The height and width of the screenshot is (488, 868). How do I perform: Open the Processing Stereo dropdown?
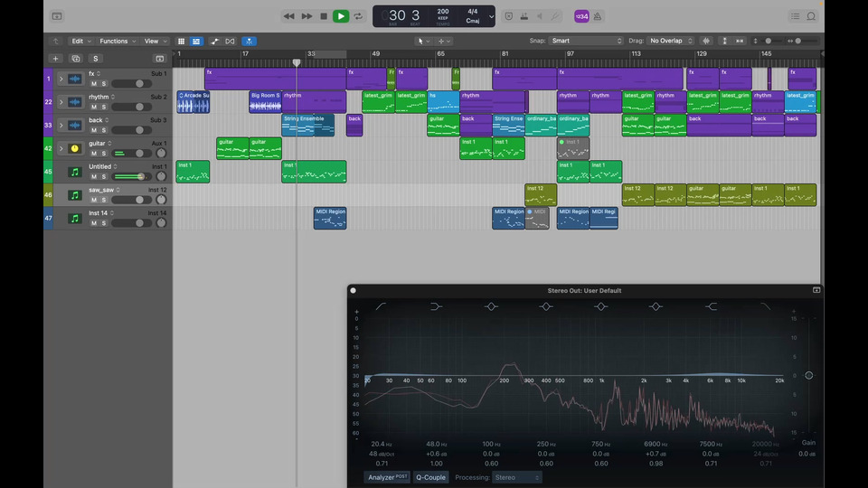click(x=517, y=477)
